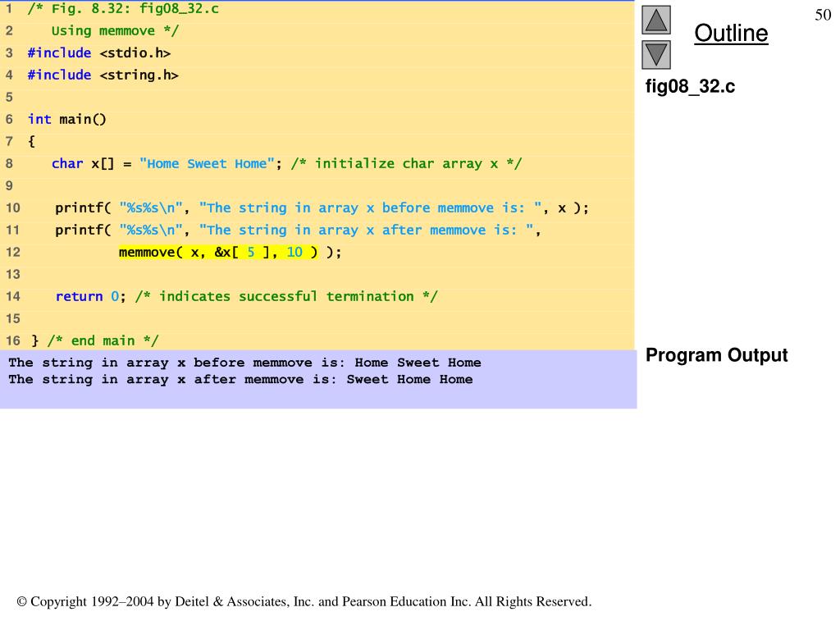This screenshot has height=630, width=840.
Task: Click the '#include <string.h>' line
Action: tap(103, 75)
